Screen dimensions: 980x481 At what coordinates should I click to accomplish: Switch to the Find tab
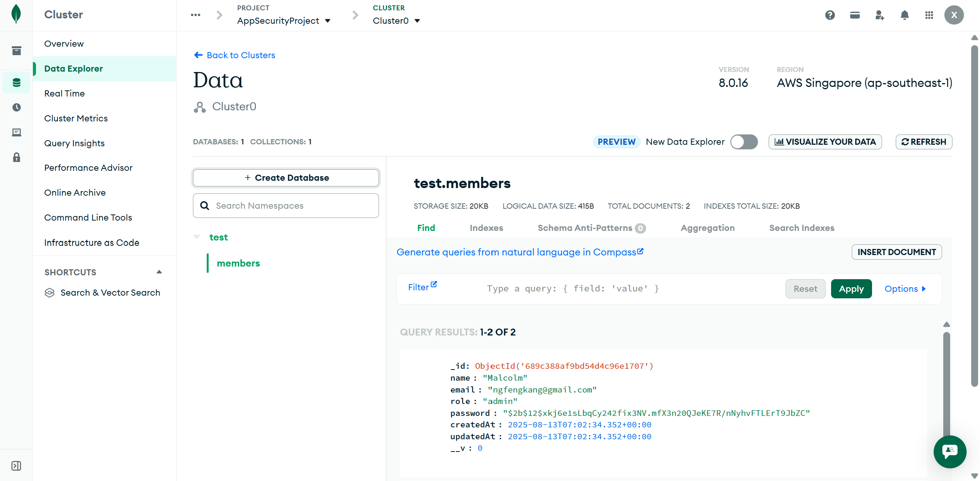pos(426,228)
